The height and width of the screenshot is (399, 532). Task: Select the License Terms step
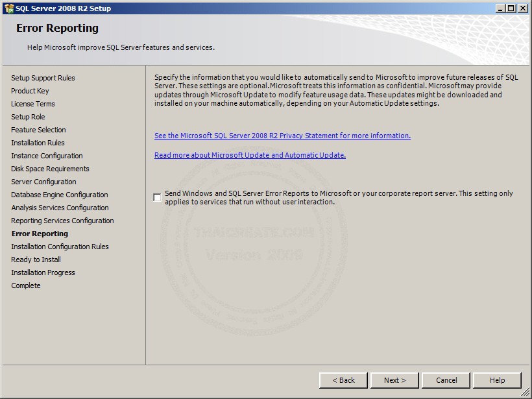coord(33,104)
